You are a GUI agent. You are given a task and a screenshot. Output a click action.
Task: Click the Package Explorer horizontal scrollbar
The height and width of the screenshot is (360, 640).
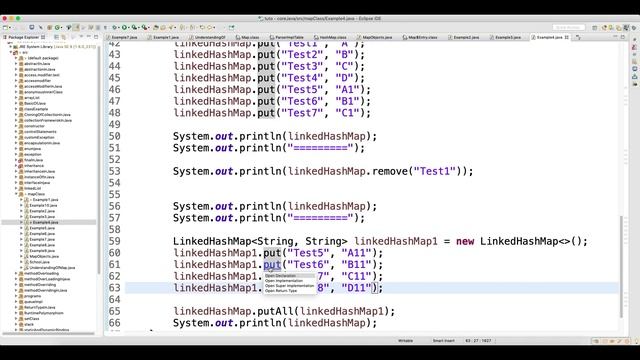pyautogui.click(x=48, y=334)
